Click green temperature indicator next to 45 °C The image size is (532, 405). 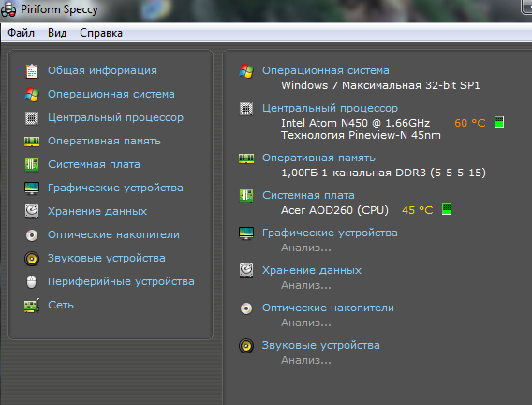[x=447, y=209]
